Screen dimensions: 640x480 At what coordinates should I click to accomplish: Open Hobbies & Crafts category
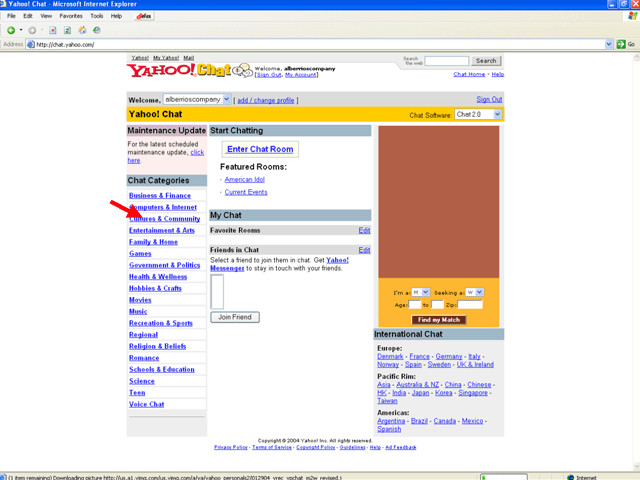click(155, 288)
